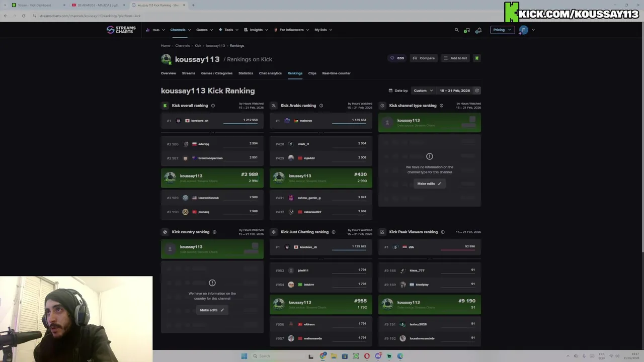Open a new browser tab with plus button
The image size is (644, 362).
pos(193,5)
